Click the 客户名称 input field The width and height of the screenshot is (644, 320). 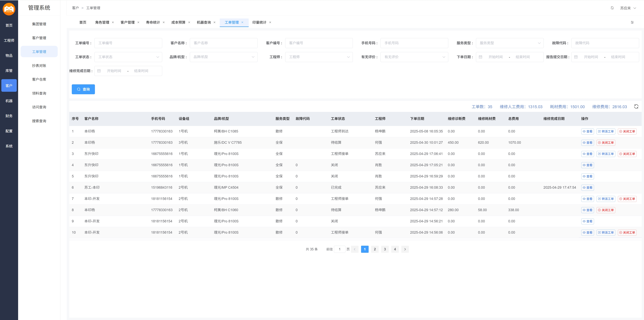pos(224,43)
